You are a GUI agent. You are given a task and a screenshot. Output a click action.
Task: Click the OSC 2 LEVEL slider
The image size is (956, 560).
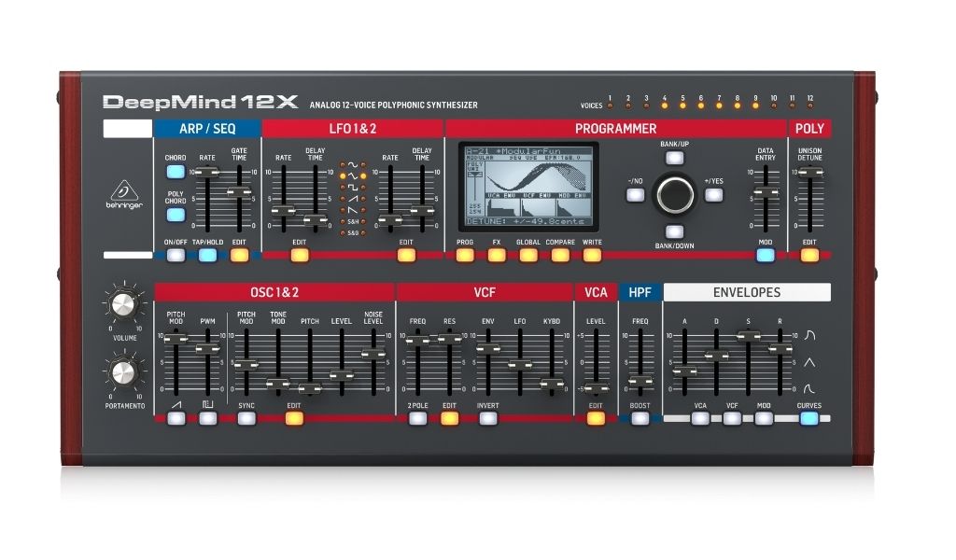pyautogui.click(x=342, y=362)
